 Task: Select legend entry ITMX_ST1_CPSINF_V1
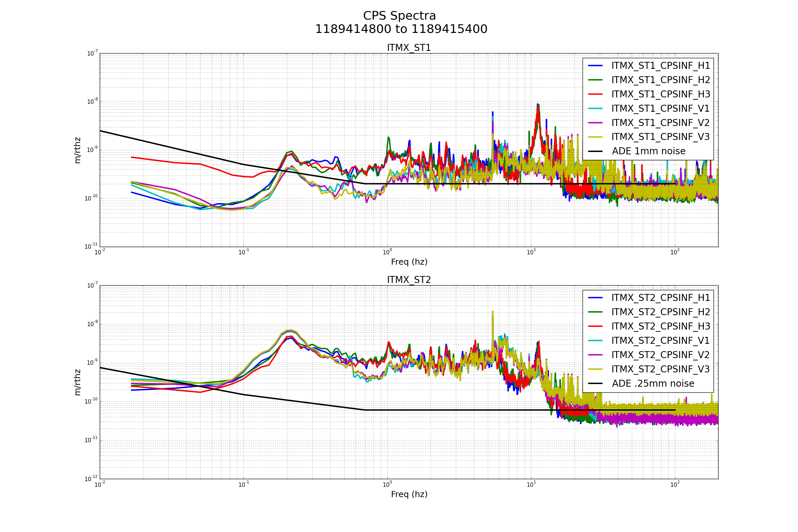(x=649, y=108)
